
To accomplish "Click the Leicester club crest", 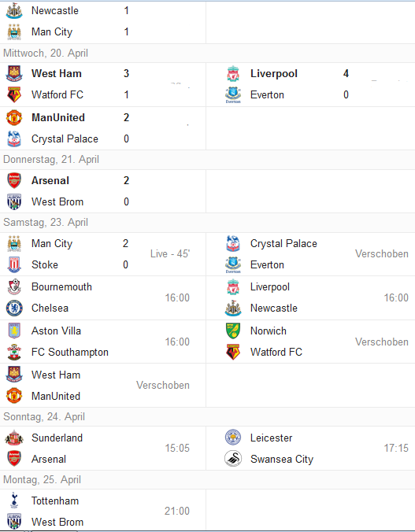I will coord(233,438).
